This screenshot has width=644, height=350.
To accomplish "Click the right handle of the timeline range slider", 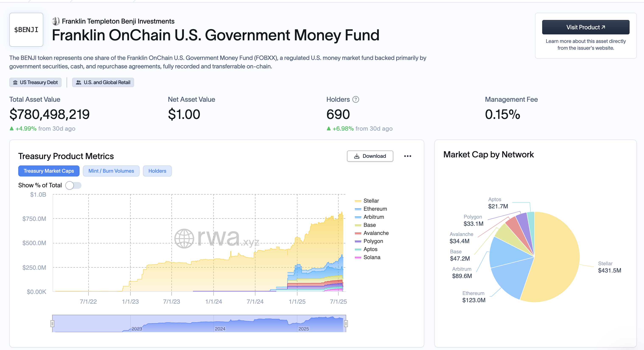I will (x=346, y=324).
